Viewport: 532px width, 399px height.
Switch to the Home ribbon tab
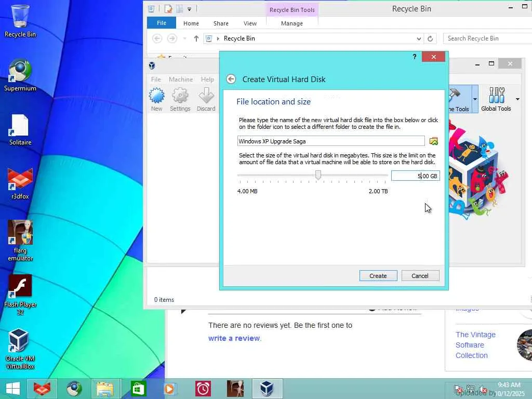(x=191, y=23)
